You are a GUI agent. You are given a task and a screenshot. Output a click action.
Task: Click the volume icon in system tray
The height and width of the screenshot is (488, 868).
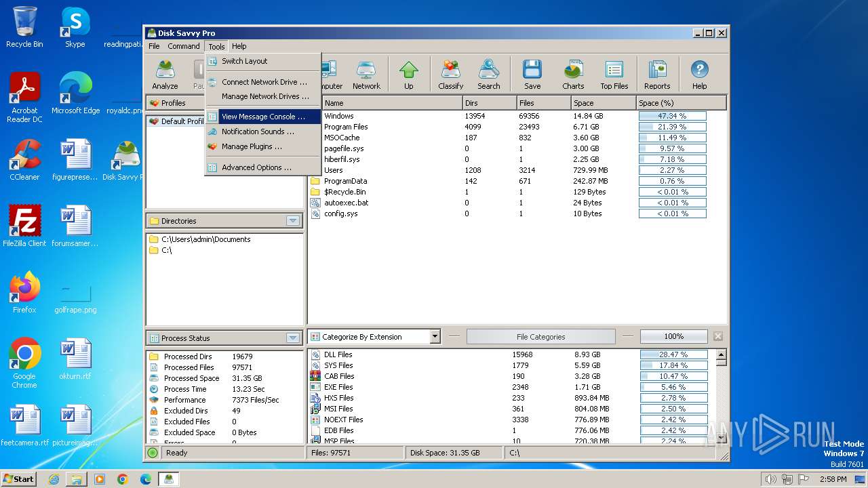click(x=770, y=479)
